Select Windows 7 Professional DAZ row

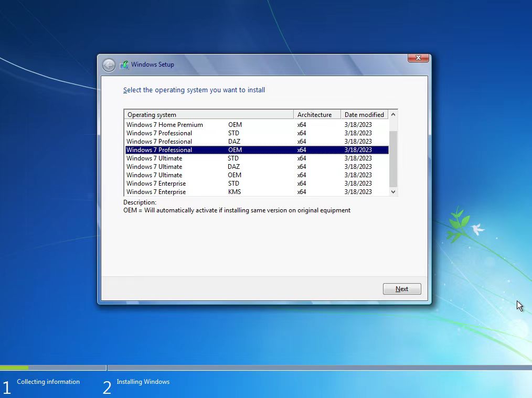257,142
